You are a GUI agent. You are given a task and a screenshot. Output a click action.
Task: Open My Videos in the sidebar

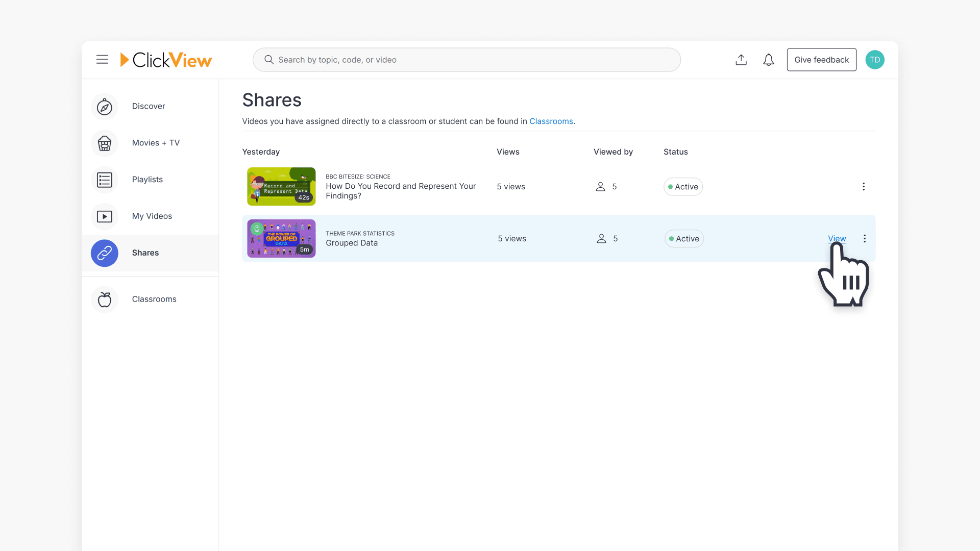coord(152,216)
